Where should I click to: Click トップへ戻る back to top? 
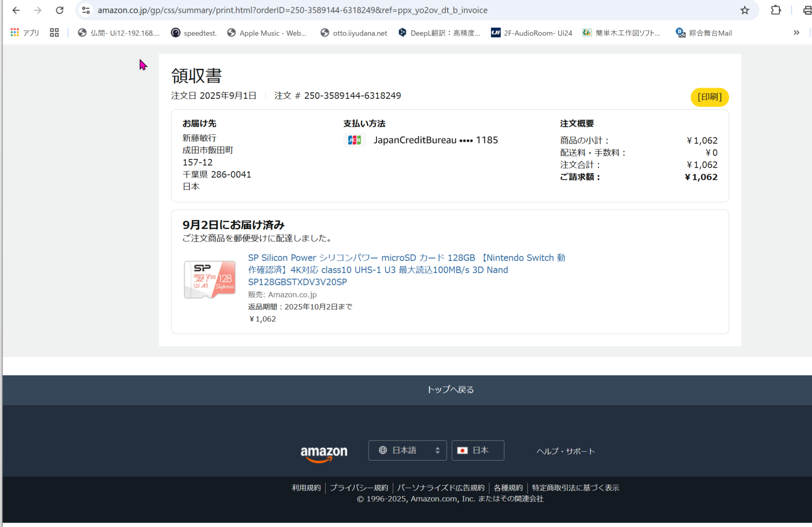tap(450, 390)
